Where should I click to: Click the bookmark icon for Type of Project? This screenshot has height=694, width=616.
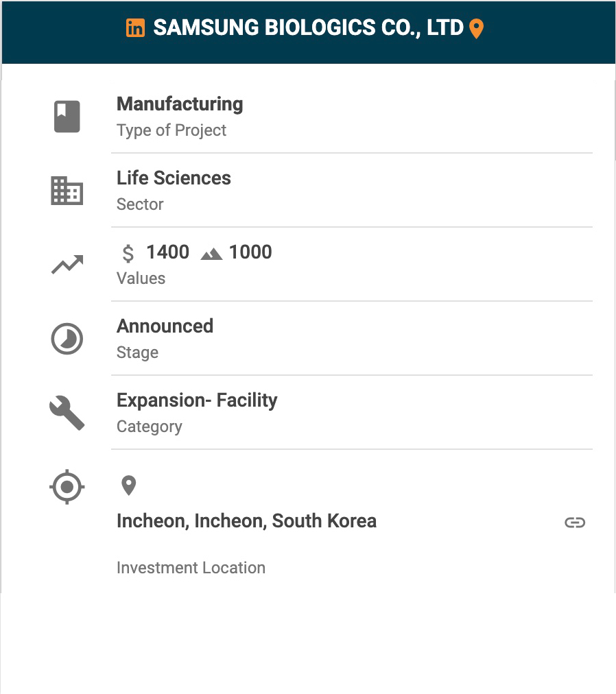click(67, 117)
